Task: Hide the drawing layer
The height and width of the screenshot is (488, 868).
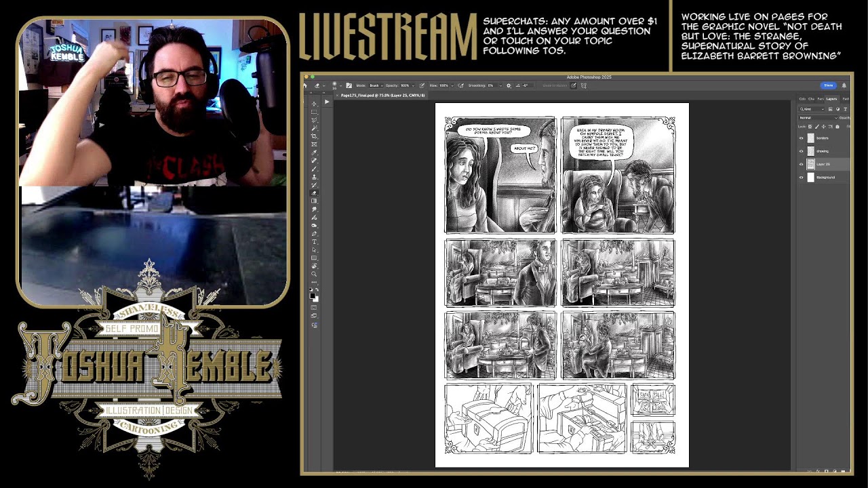Action: [x=802, y=151]
